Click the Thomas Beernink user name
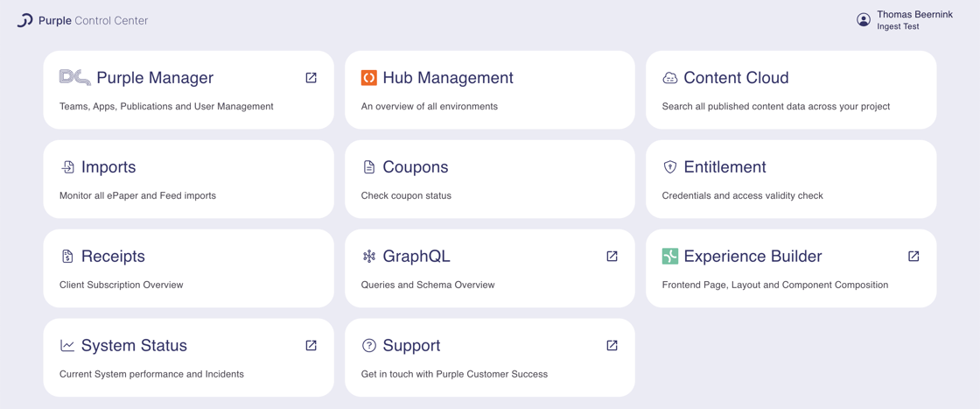This screenshot has height=409, width=980. click(915, 14)
